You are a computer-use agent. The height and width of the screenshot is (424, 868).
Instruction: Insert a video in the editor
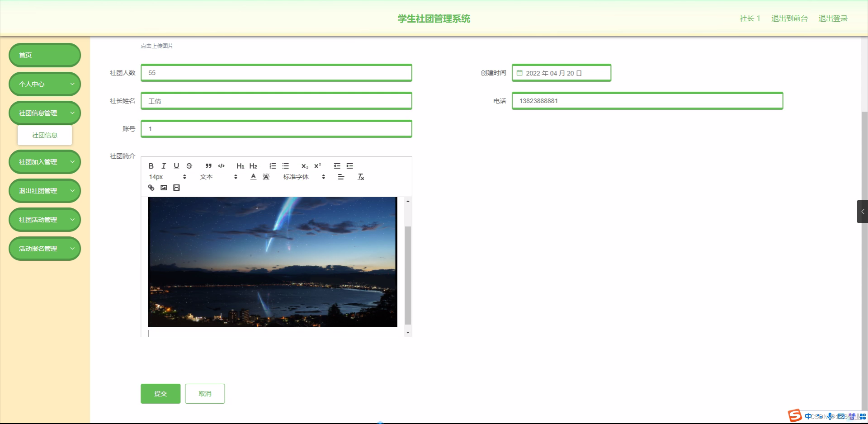[x=176, y=188]
